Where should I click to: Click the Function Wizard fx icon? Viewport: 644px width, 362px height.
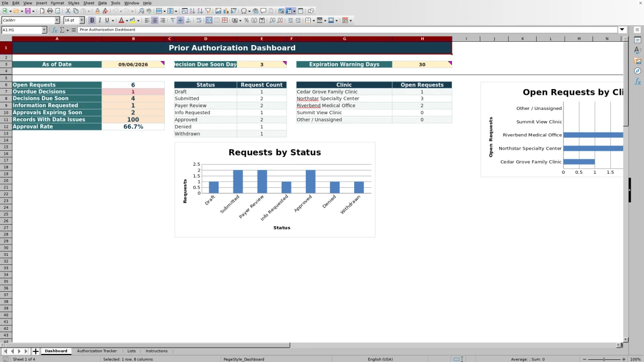pos(54,30)
